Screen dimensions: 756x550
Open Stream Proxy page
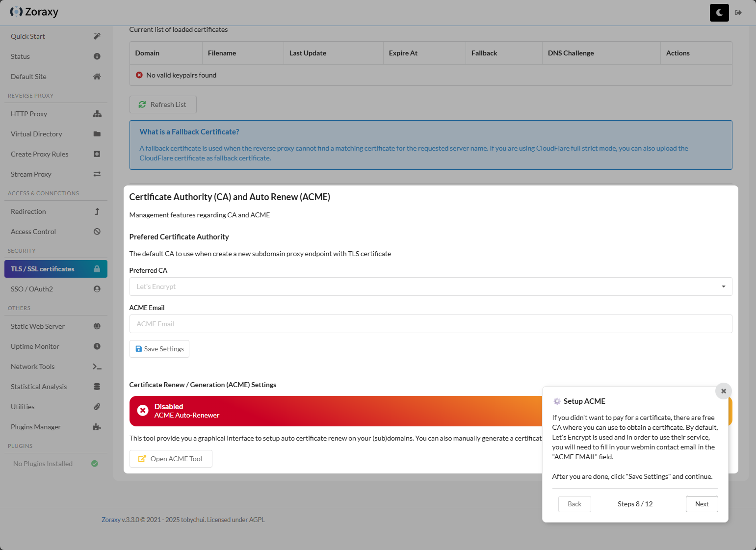tap(56, 174)
